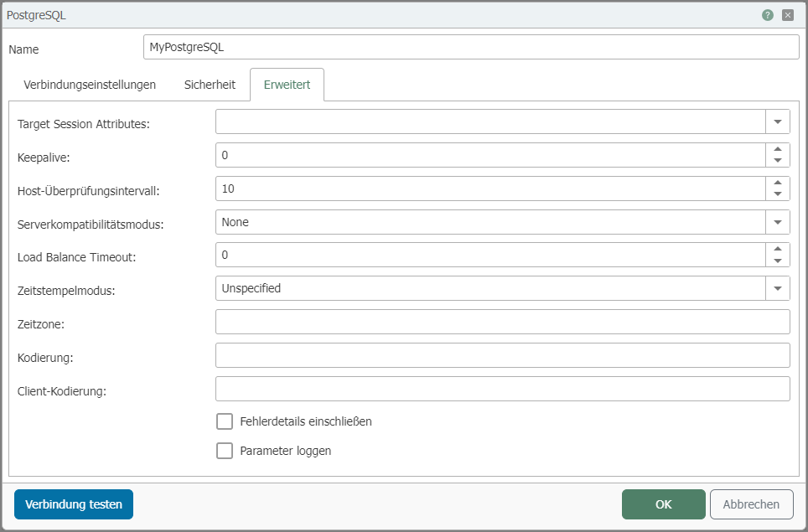This screenshot has width=808, height=532.
Task: Increase Host-Überprüfungsintervall with up arrow
Action: (778, 183)
